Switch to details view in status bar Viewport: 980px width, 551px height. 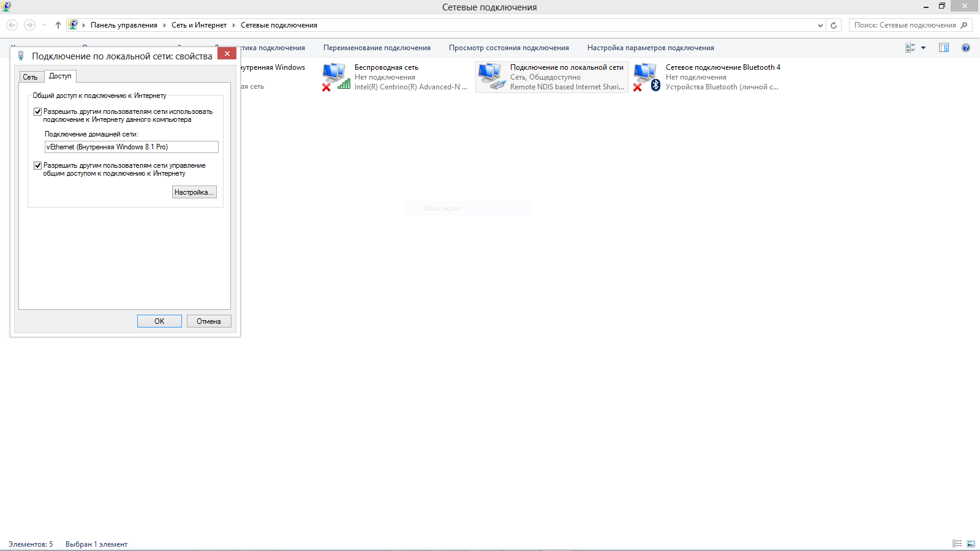pos(957,544)
